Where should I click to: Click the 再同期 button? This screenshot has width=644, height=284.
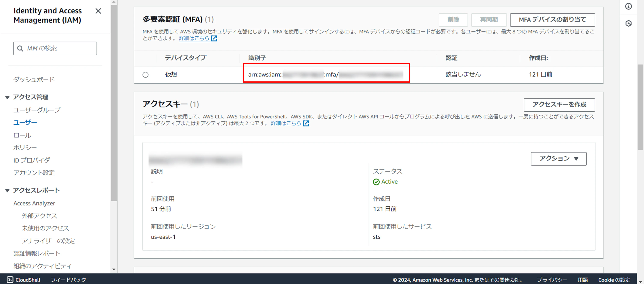[489, 20]
